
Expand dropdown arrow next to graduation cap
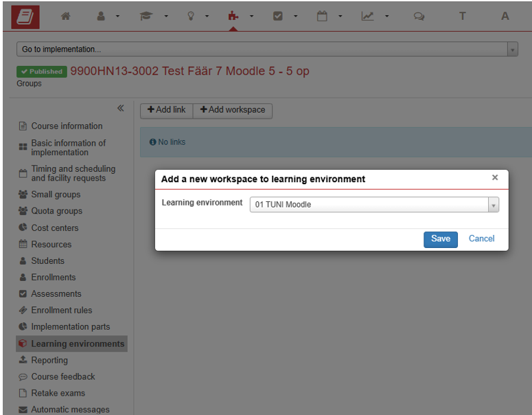click(166, 16)
